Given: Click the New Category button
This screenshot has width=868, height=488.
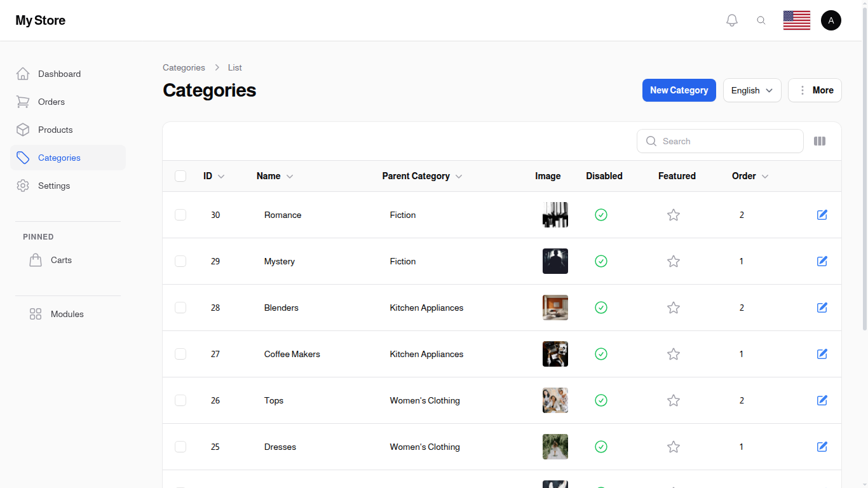Looking at the screenshot, I should (679, 90).
